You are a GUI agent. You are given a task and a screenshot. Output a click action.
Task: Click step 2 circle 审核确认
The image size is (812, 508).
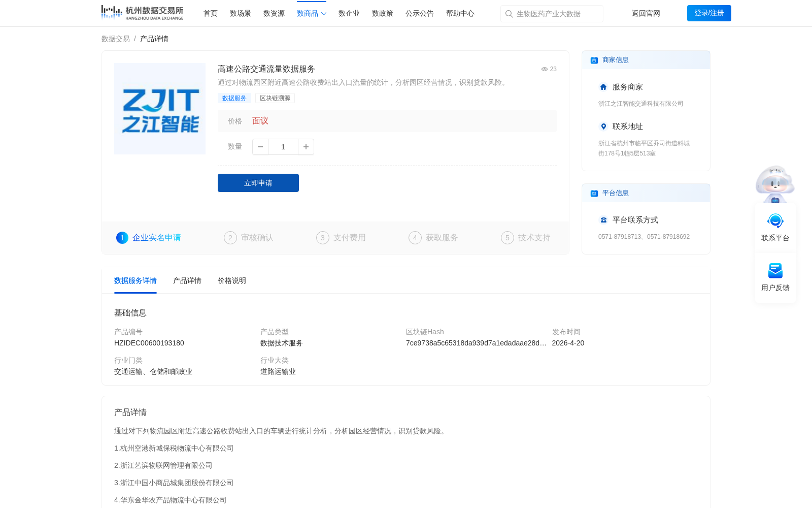pos(230,238)
